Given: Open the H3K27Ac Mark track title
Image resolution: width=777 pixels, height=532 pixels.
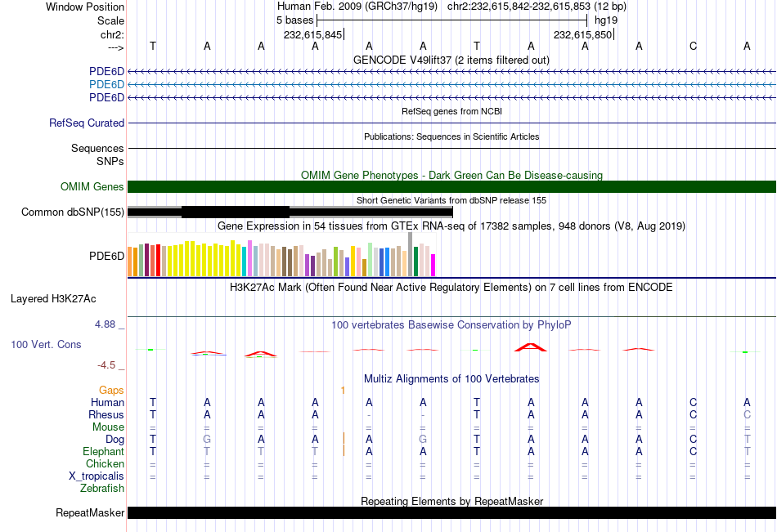Looking at the screenshot, I should tap(451, 288).
